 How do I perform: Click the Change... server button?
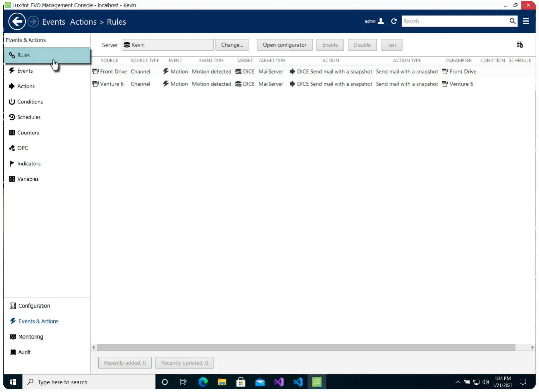pos(232,45)
